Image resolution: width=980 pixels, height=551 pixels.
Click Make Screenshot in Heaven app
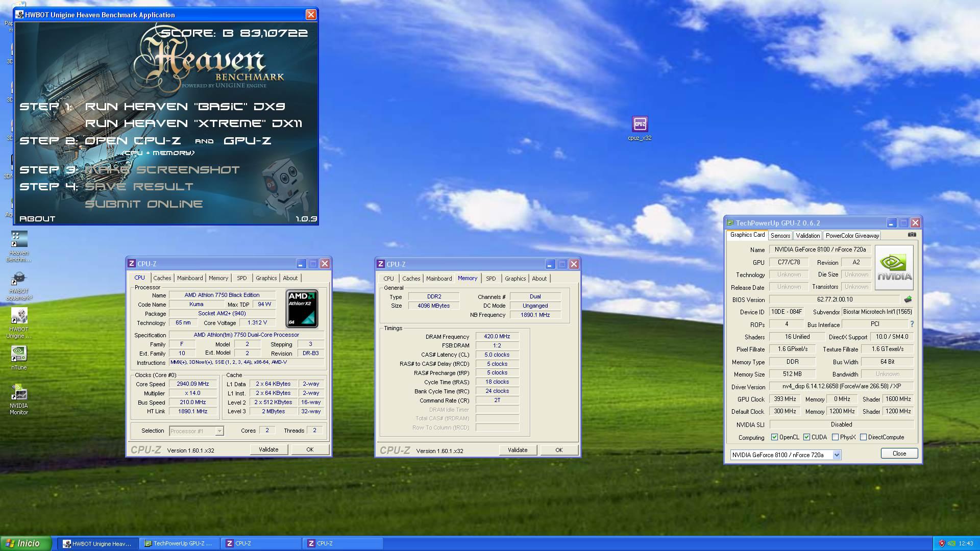click(162, 170)
